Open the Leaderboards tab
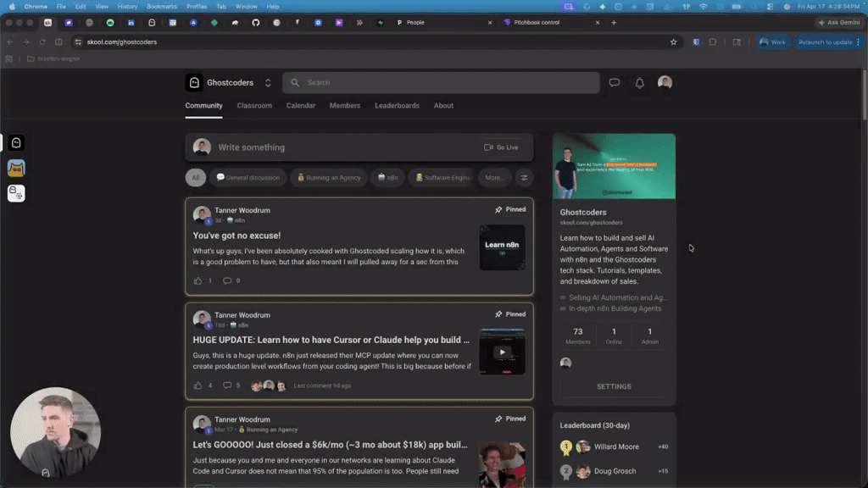This screenshot has width=868, height=488. (397, 106)
